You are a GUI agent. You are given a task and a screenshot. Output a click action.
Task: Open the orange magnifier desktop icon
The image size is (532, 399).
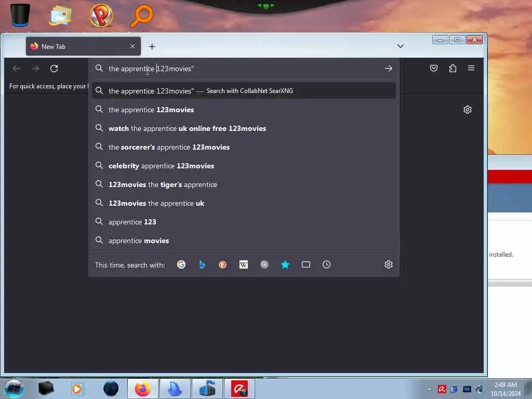pyautogui.click(x=142, y=16)
